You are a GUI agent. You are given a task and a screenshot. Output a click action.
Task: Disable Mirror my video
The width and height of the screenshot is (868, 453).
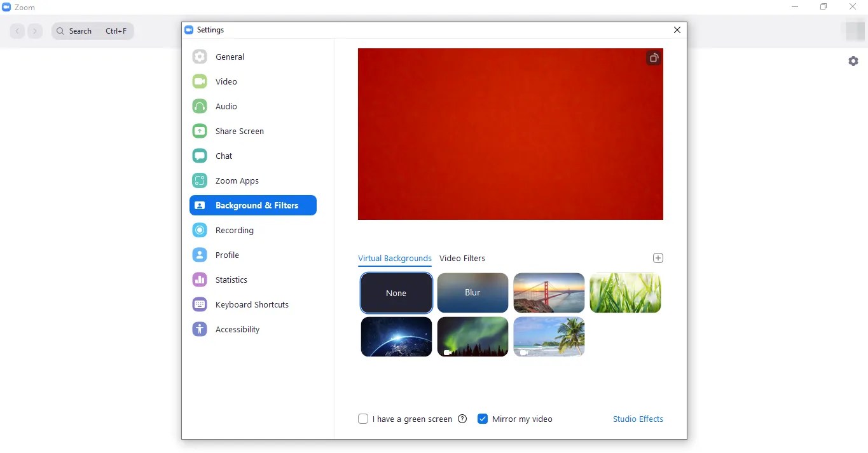coord(483,419)
